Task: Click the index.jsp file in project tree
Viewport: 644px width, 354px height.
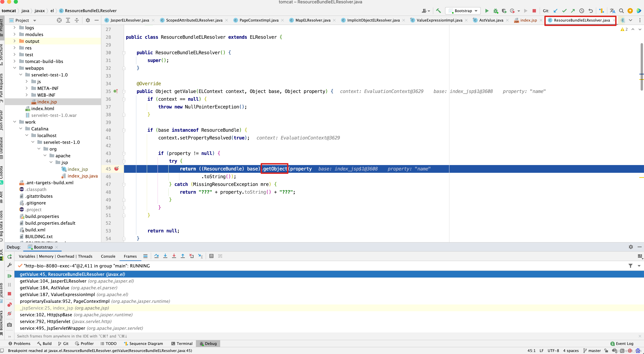Action: (47, 102)
